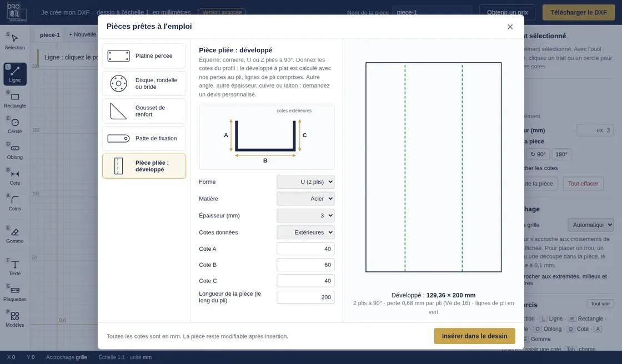Toggle the Version avancée pill
Image resolution: width=622 pixels, height=364 pixels.
(x=222, y=12)
